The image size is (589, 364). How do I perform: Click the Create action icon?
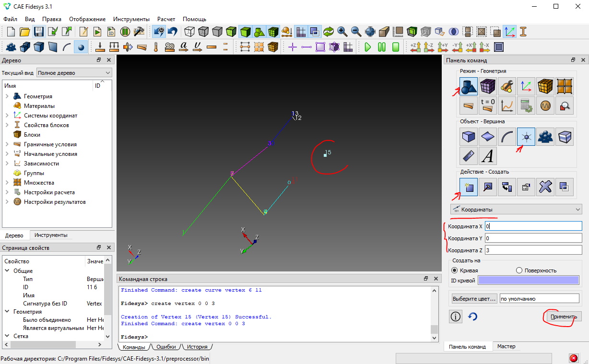click(x=469, y=188)
